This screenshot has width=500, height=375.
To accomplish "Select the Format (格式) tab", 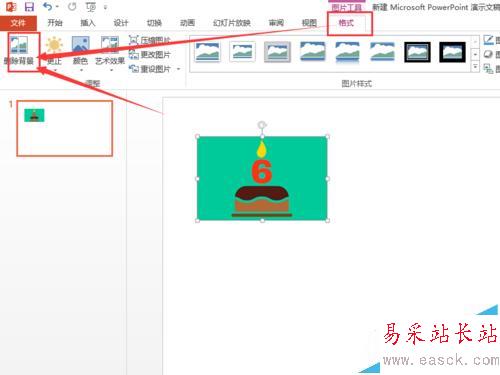I will click(x=346, y=23).
